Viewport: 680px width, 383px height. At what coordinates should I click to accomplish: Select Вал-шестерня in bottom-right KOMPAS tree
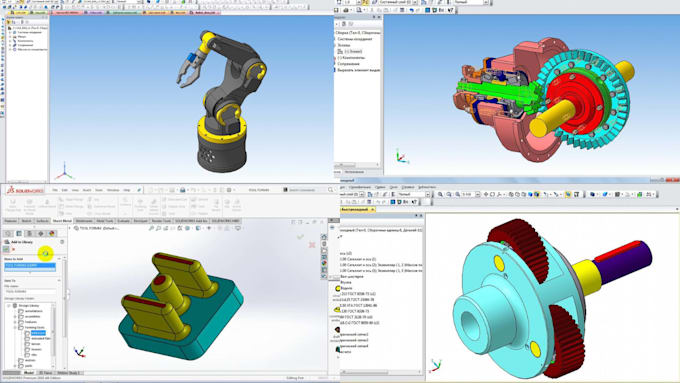pyautogui.click(x=352, y=276)
